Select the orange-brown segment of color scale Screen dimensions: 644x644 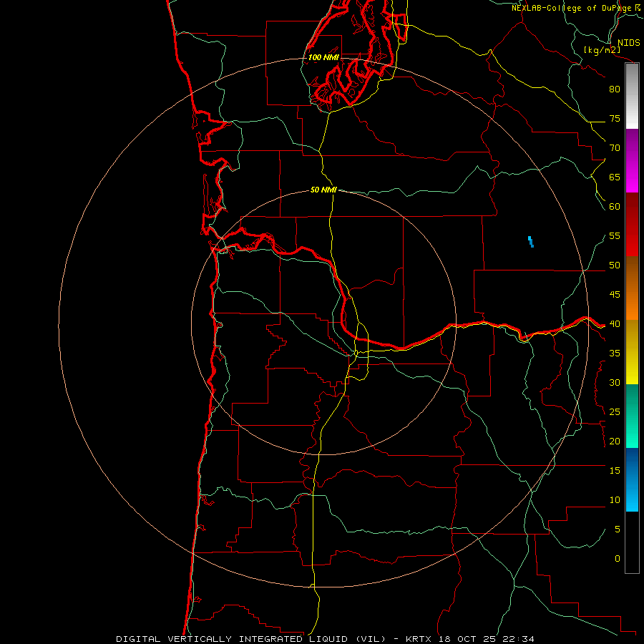tap(632, 288)
